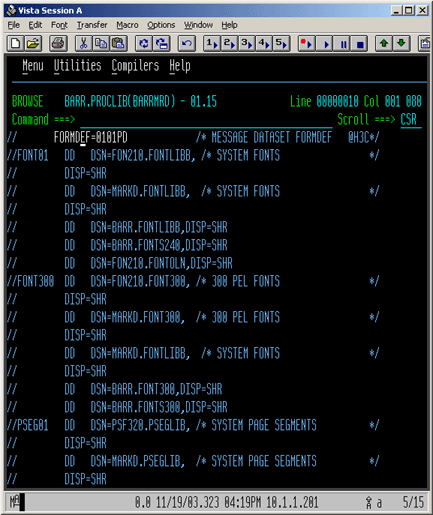Viewport: 433px width, 515px height.
Task: Click the Stop macro button
Action: pyautogui.click(x=359, y=44)
